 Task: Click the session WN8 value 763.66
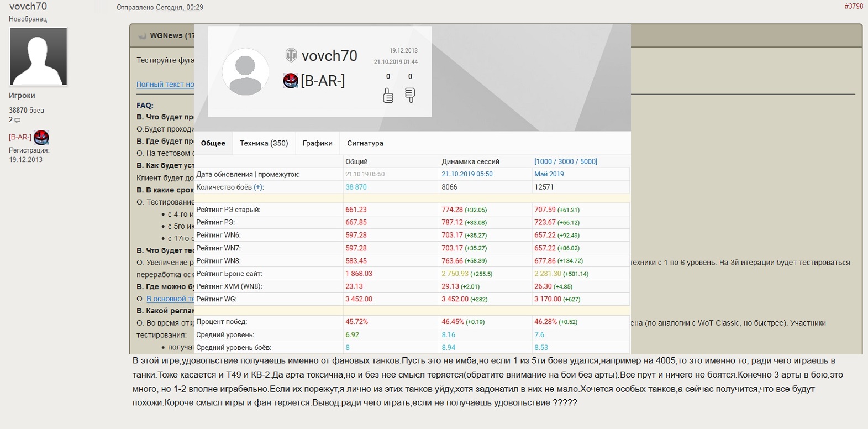click(x=453, y=261)
